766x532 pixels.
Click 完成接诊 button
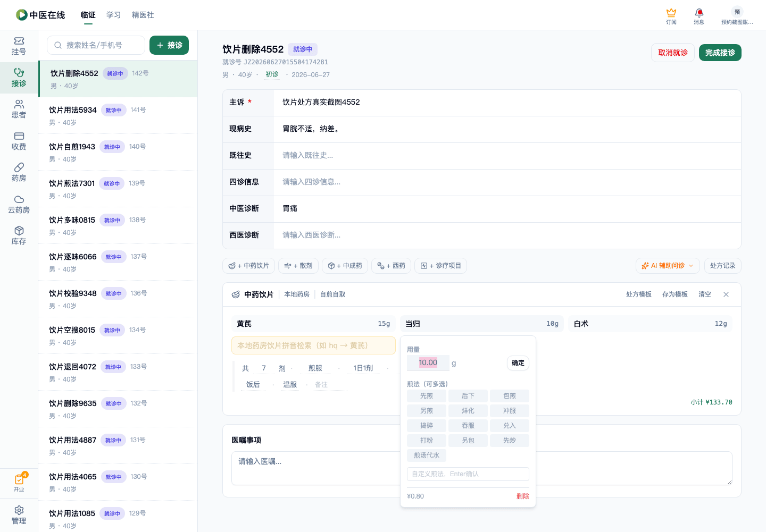pos(720,53)
